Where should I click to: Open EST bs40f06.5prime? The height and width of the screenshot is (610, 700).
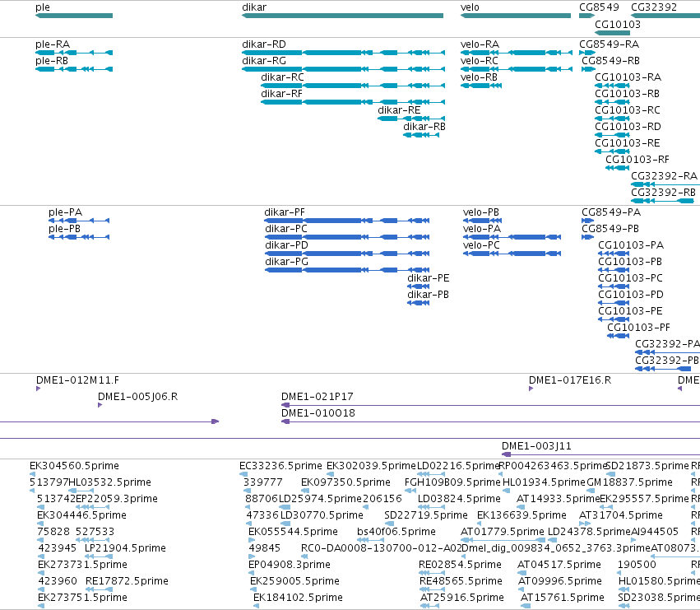[x=396, y=532]
